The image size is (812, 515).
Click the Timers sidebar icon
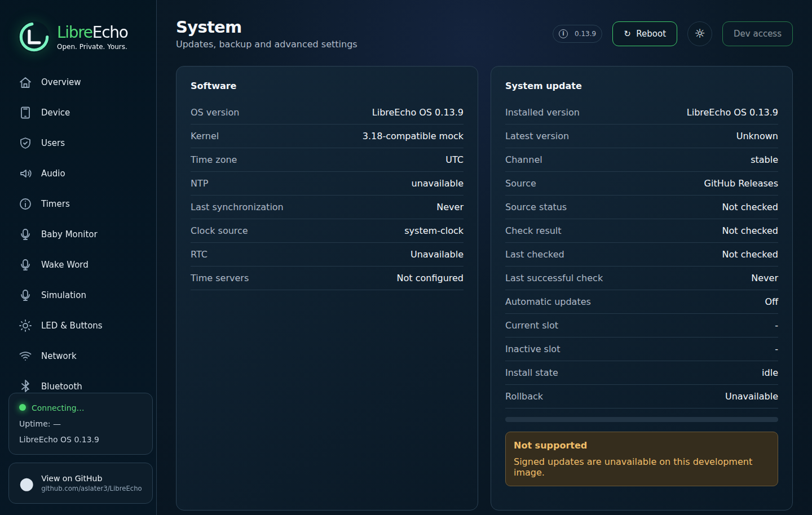coord(25,204)
